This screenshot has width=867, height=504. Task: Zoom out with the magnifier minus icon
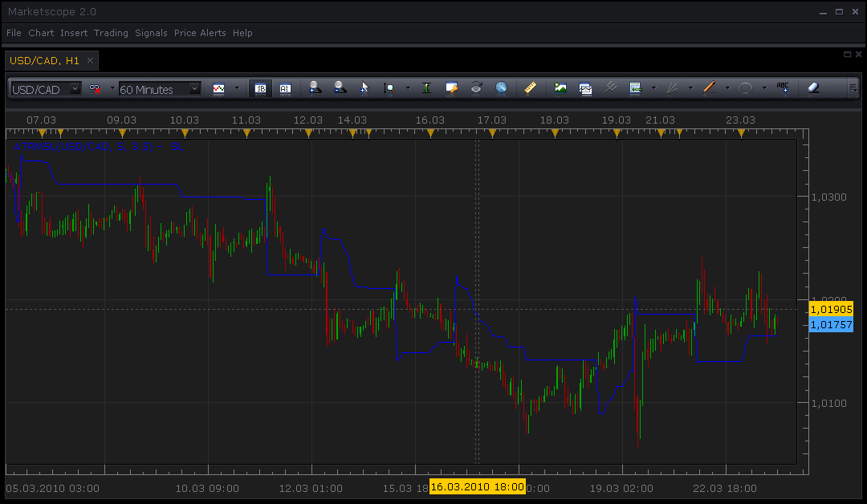[x=340, y=87]
